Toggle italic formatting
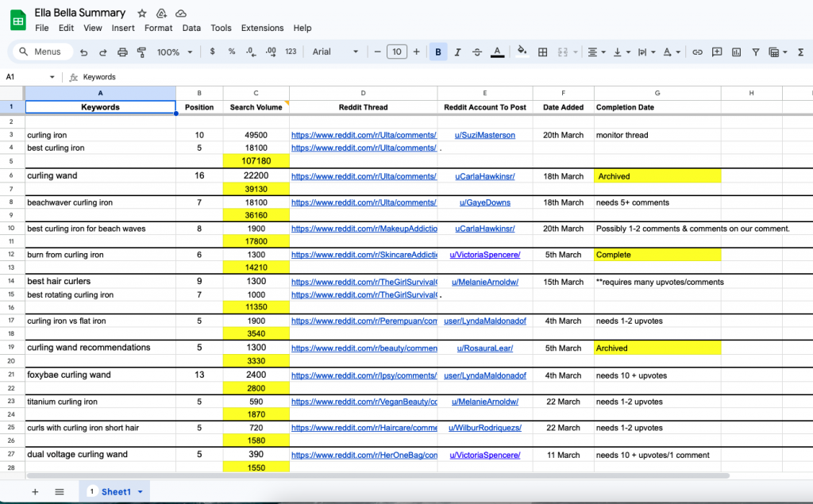The image size is (813, 504). tap(457, 52)
